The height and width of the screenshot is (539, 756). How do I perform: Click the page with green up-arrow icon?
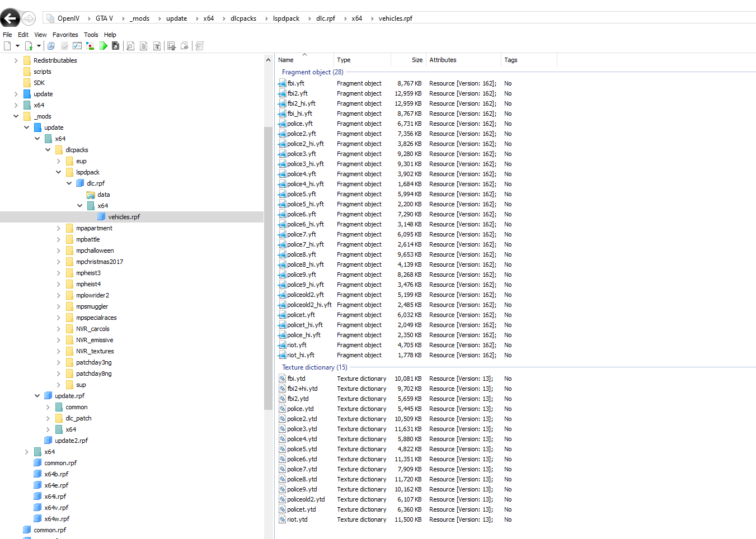coord(29,46)
